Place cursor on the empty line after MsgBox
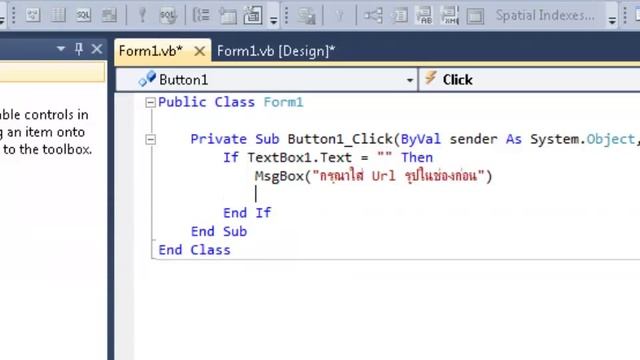 pos(256,194)
